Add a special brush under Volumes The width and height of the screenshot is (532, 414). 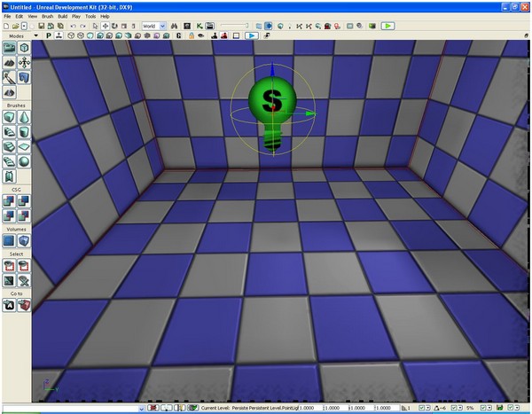(x=9, y=241)
